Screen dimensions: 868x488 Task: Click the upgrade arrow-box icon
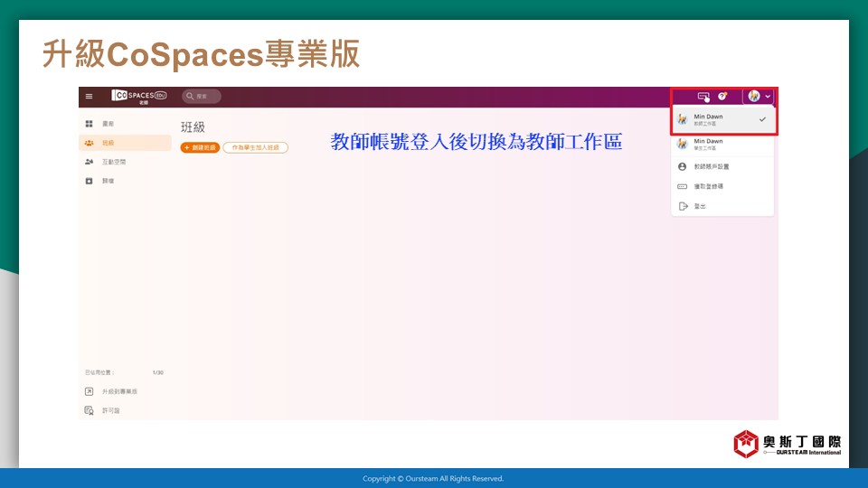[x=89, y=391]
